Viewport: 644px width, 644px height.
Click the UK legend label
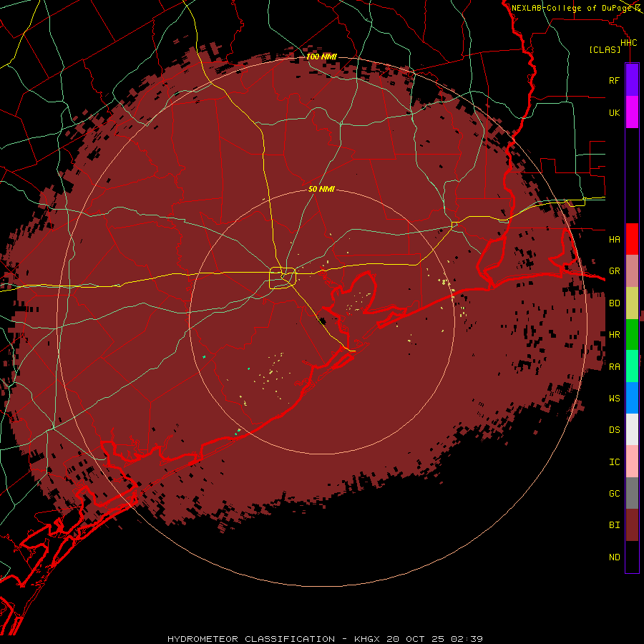[614, 113]
